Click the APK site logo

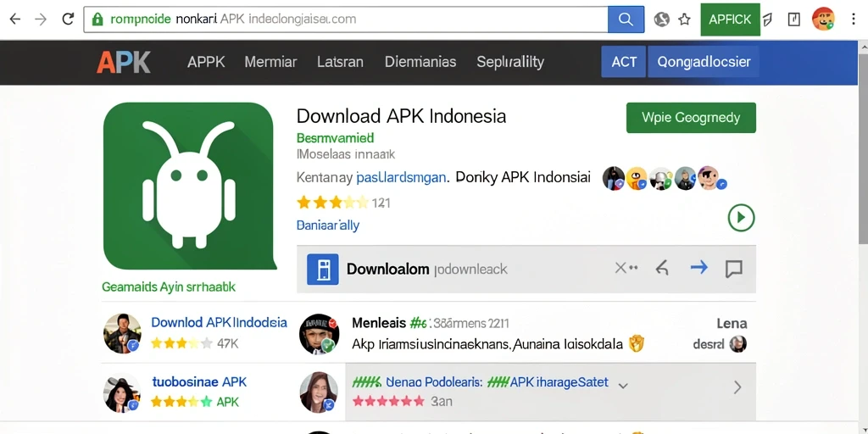click(124, 62)
